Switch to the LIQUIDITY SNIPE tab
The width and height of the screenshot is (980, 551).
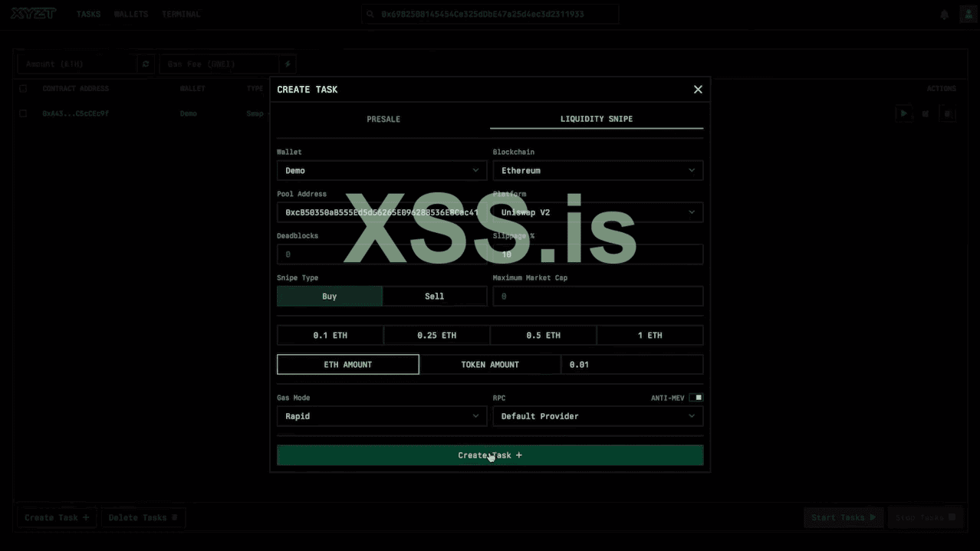click(x=597, y=120)
